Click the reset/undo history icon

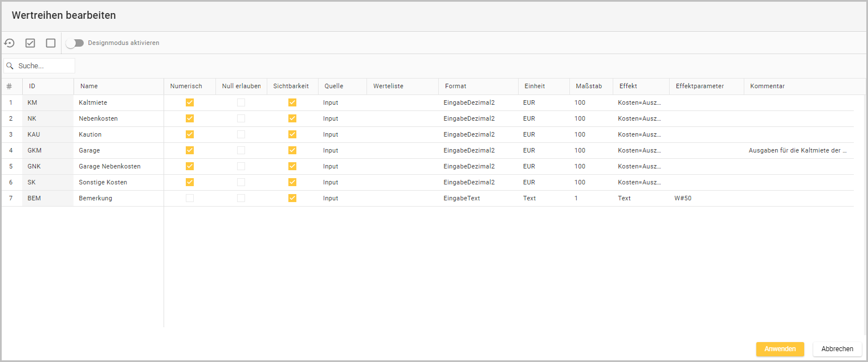pos(10,43)
